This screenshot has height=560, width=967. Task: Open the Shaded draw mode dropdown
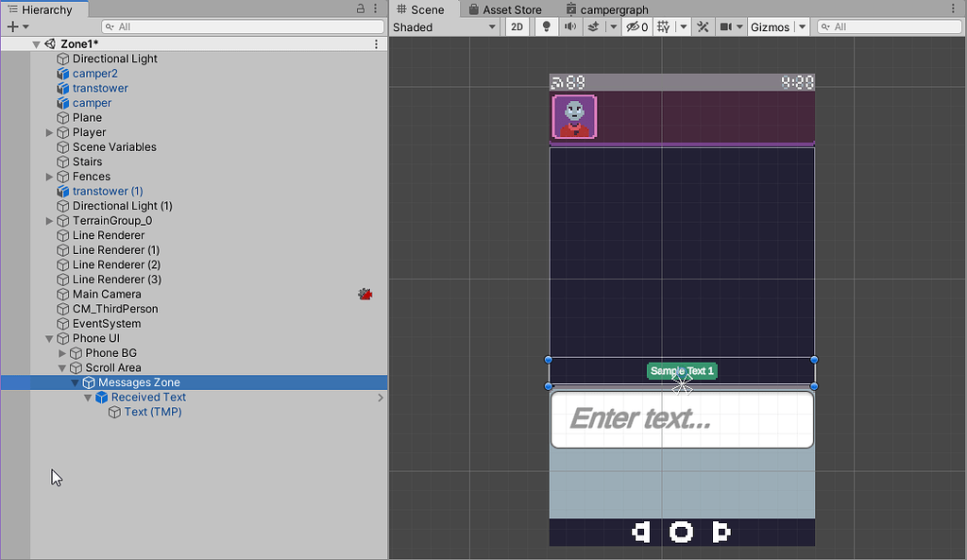pos(444,26)
